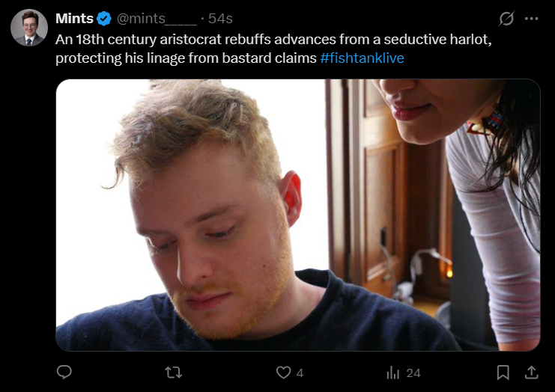Click the view count number 24
The image size is (555, 392).
(x=413, y=373)
